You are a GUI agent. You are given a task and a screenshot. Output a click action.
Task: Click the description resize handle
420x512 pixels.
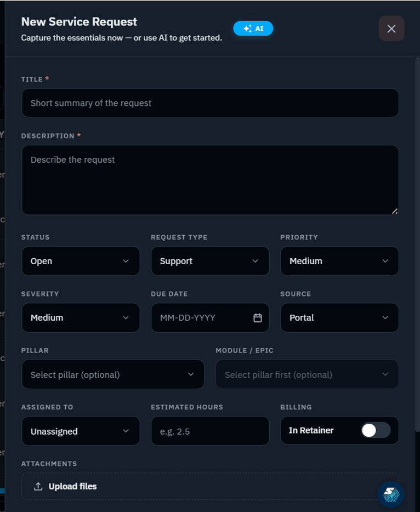click(x=395, y=211)
